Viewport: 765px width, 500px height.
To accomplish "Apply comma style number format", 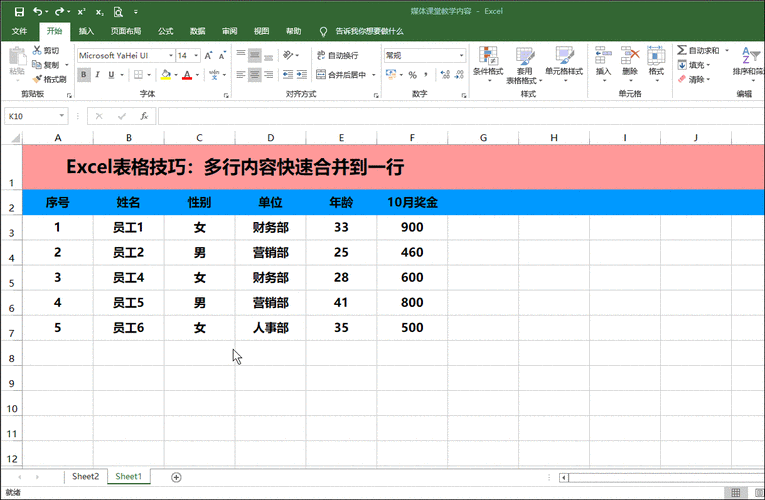I will 426,75.
